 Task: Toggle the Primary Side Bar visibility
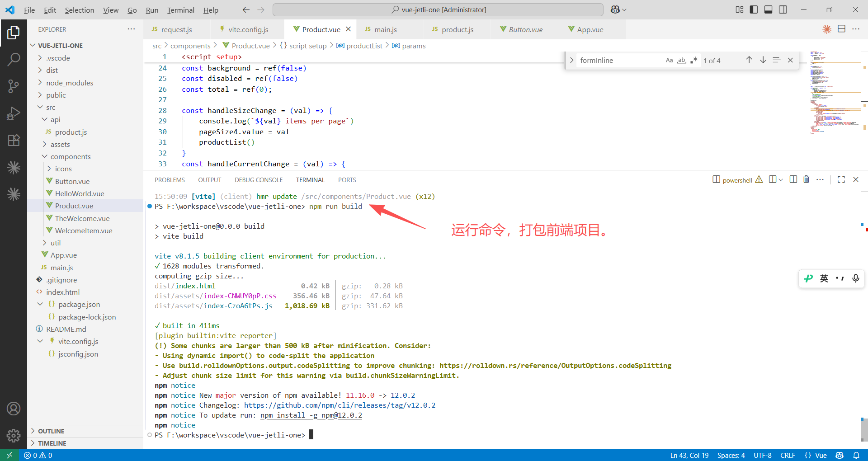tap(754, 9)
